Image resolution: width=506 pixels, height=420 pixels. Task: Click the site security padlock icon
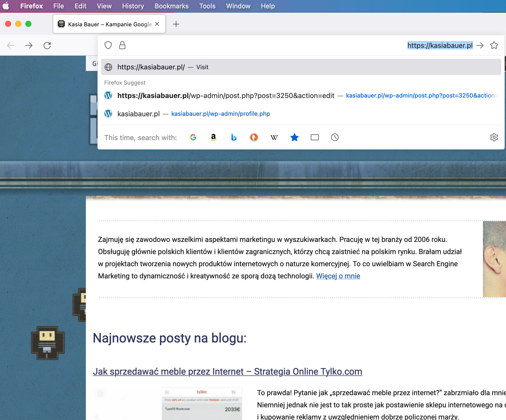122,45
